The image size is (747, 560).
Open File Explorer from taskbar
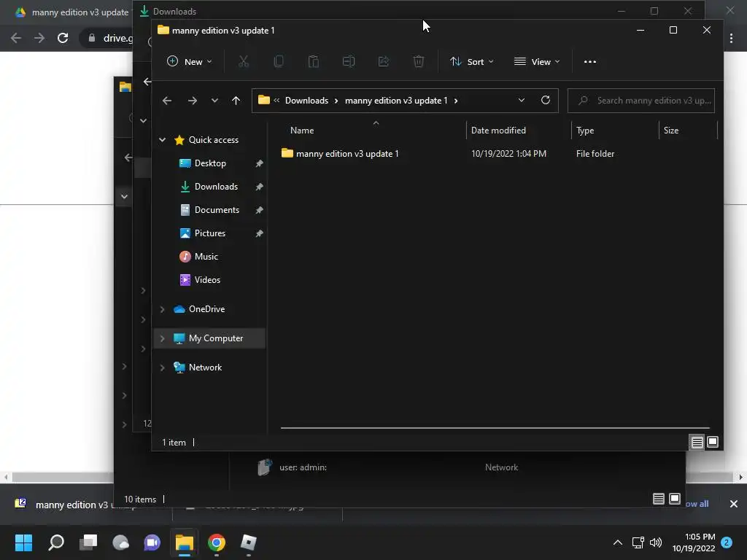185,542
